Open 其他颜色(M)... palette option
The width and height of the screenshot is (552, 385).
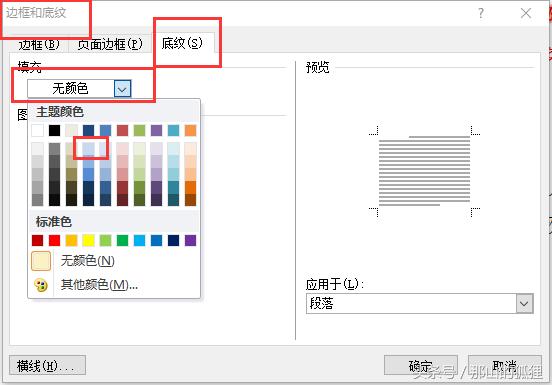(x=113, y=284)
